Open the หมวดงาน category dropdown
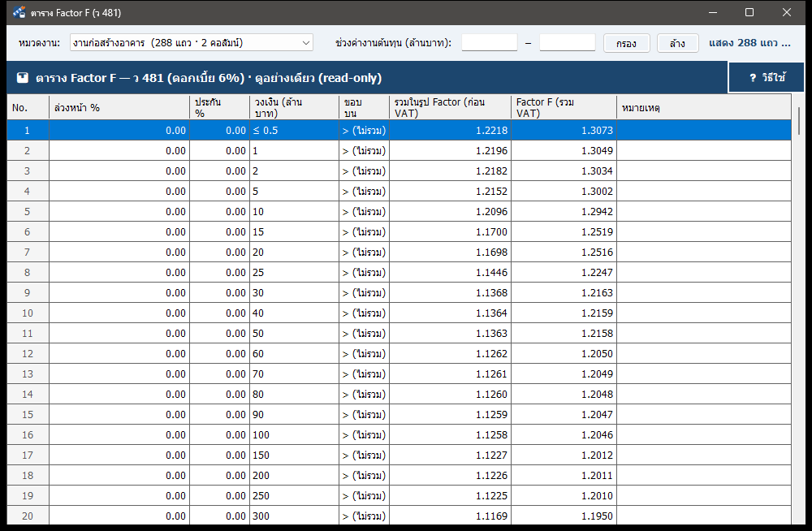The width and height of the screenshot is (812, 531). [x=191, y=43]
